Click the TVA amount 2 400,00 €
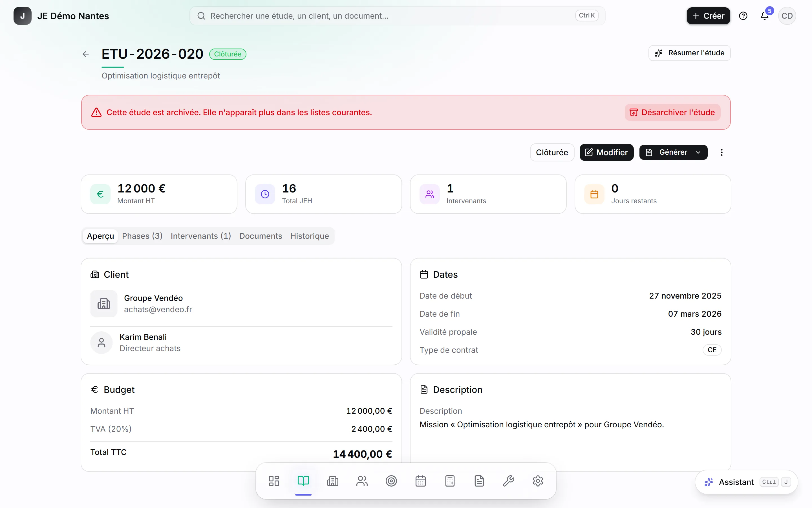The width and height of the screenshot is (812, 508). pos(372,429)
